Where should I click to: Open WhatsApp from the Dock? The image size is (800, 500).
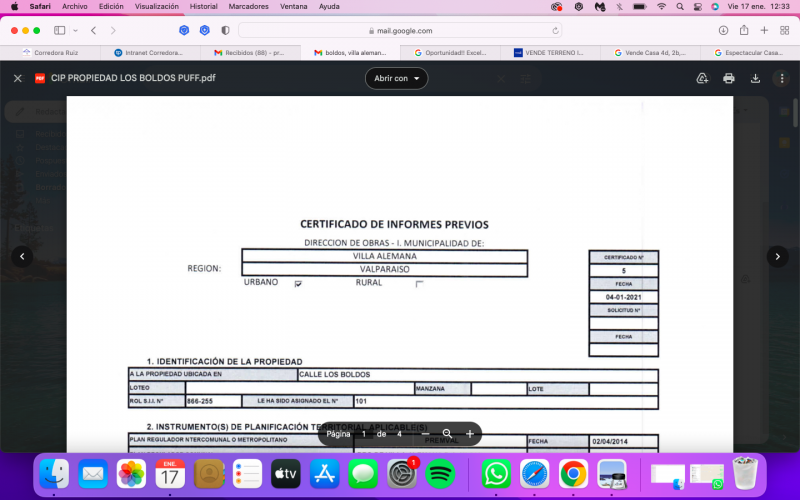(x=496, y=474)
